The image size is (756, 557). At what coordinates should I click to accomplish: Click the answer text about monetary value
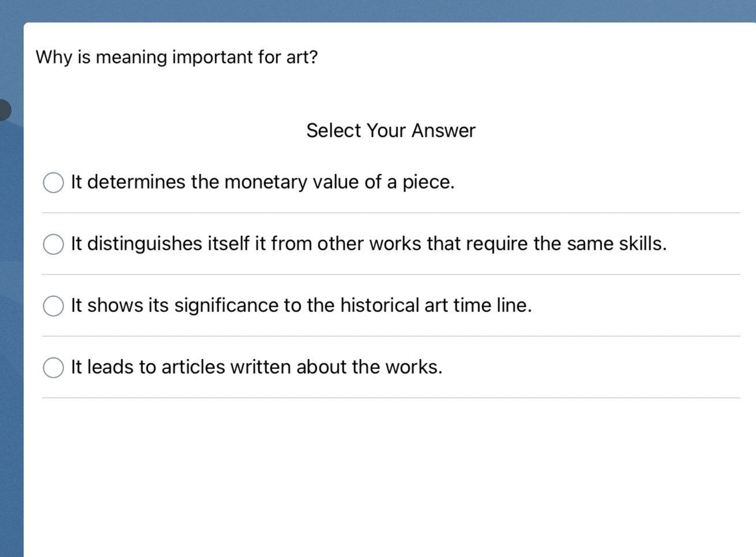click(262, 182)
